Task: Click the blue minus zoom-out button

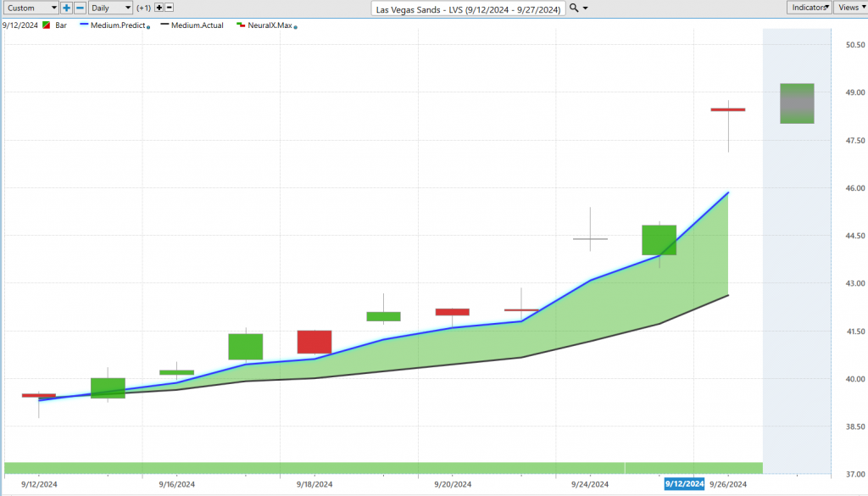Action: coord(80,8)
